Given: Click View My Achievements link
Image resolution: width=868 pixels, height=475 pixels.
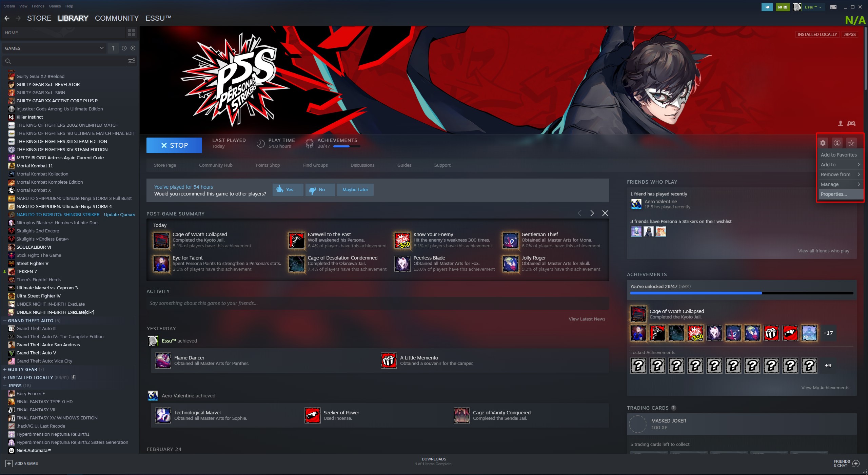Looking at the screenshot, I should (825, 388).
